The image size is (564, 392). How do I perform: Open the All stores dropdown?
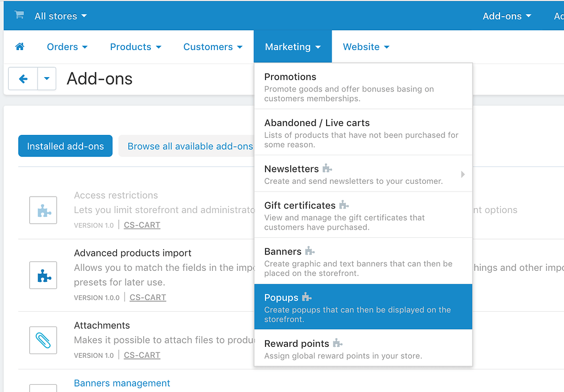tap(60, 15)
